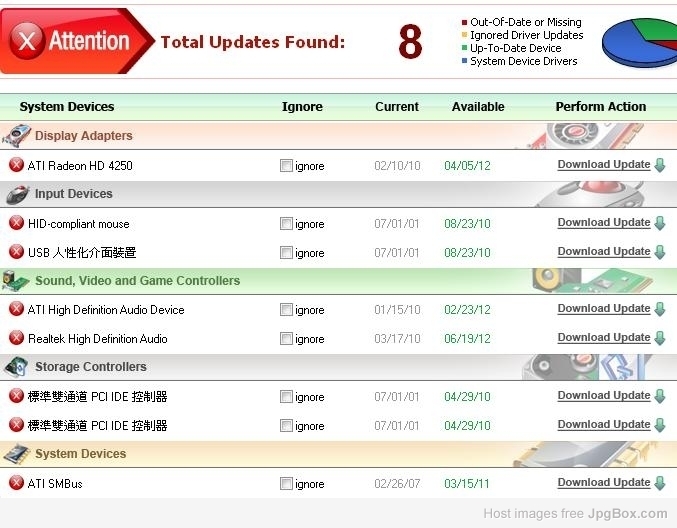
Task: Click the System Devices column header
Action: point(67,107)
